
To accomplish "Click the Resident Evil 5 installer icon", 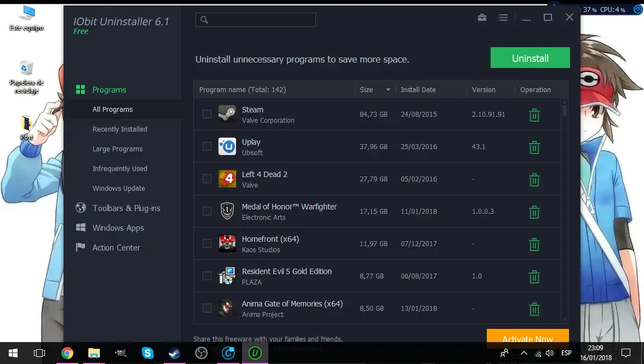I will [227, 276].
